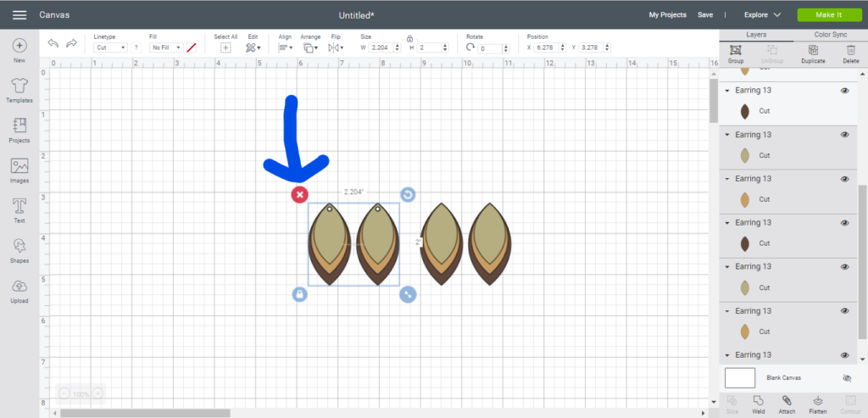Click the Rotate icon in toolbar
Viewport: 868px width, 418px height.
[470, 47]
